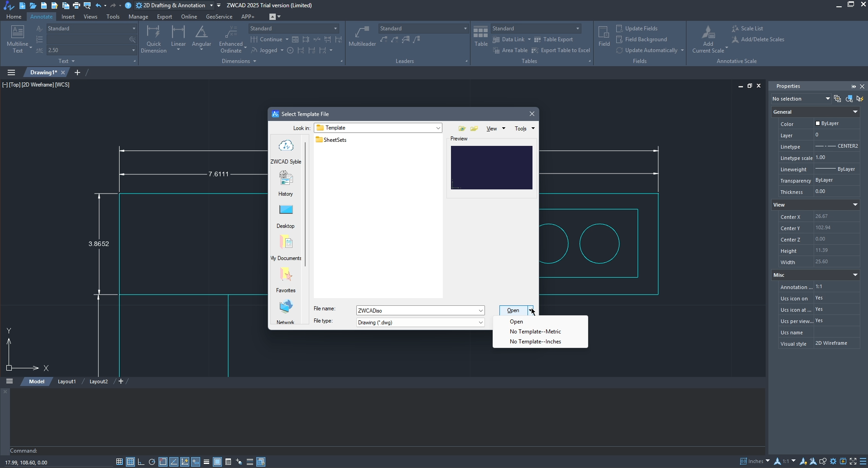Collapse the General section in Properties
868x468 pixels.
(855, 112)
